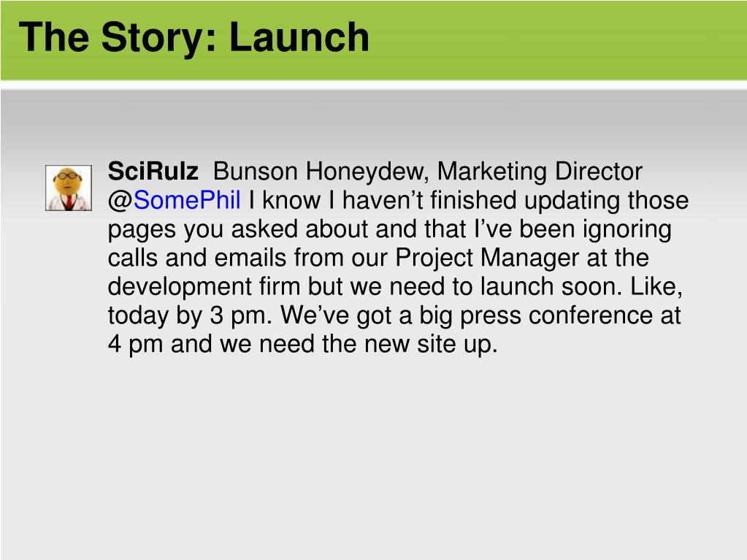Click the word 'Launch' in the header
Screen dimensions: 747x560
click(x=299, y=37)
